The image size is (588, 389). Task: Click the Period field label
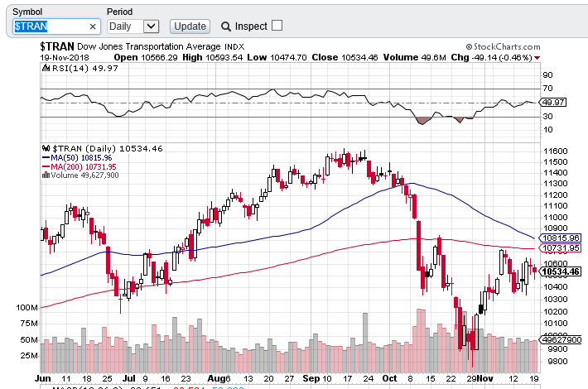pyautogui.click(x=119, y=12)
